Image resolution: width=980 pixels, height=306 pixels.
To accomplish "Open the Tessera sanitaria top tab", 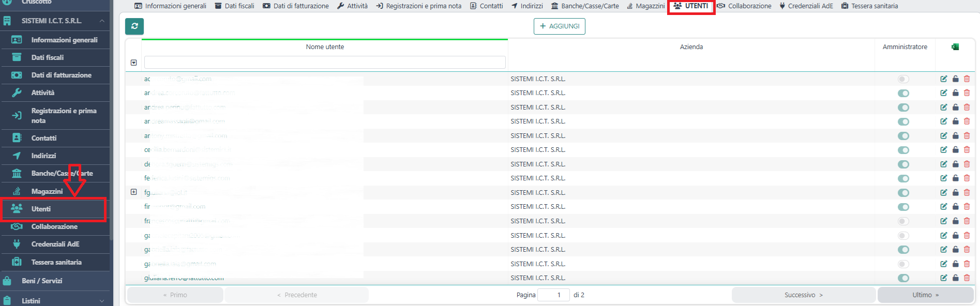I will tap(870, 6).
